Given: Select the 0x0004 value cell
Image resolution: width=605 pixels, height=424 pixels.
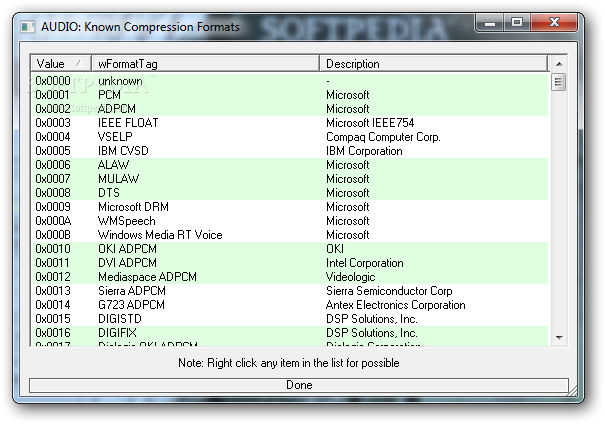Looking at the screenshot, I should (53, 137).
